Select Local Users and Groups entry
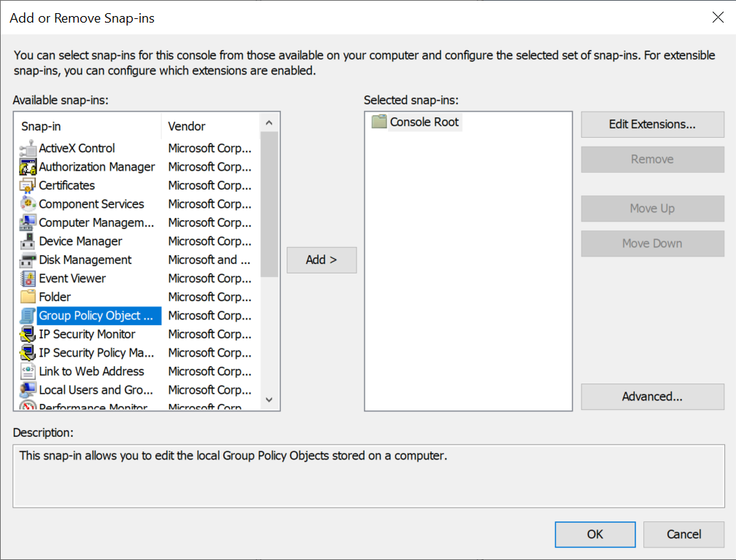Screen dimensions: 736x560 96,390
